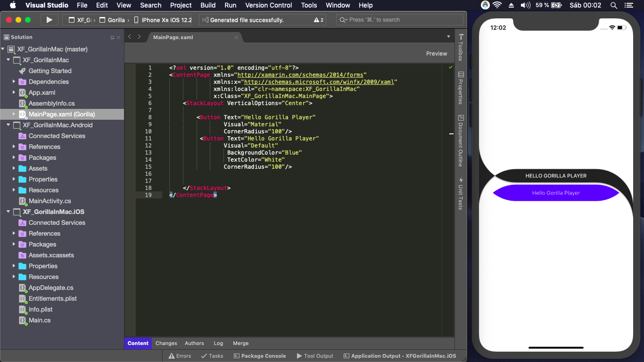The image size is (644, 362).
Task: Open the Version Control menu
Action: coord(269,5)
